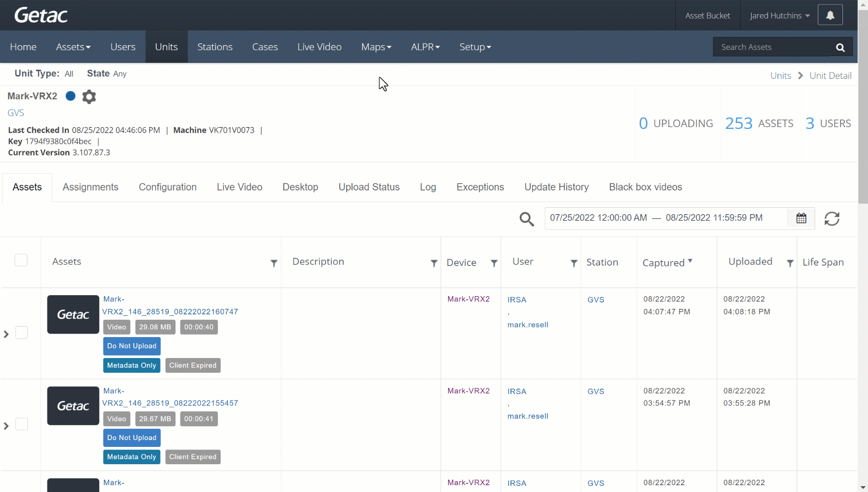Screen dimensions: 868x492
Task: Go to Home in navigation bar
Action: pyautogui.click(x=23, y=47)
